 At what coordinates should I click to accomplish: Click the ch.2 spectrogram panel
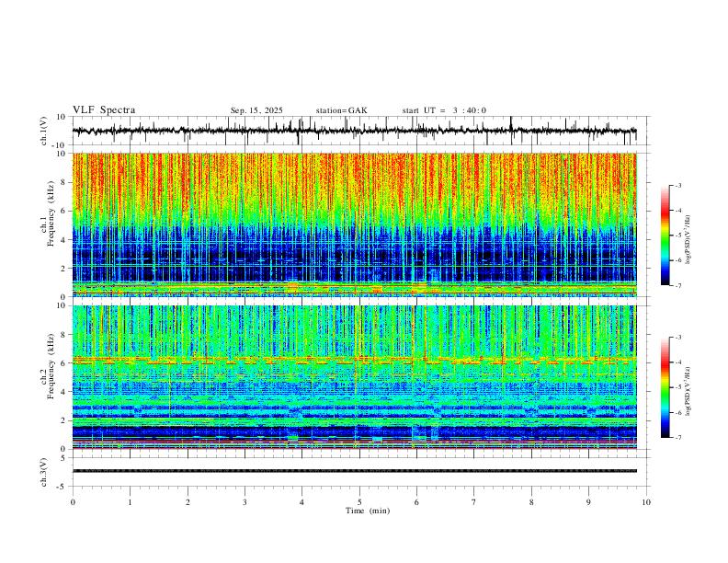click(355, 377)
